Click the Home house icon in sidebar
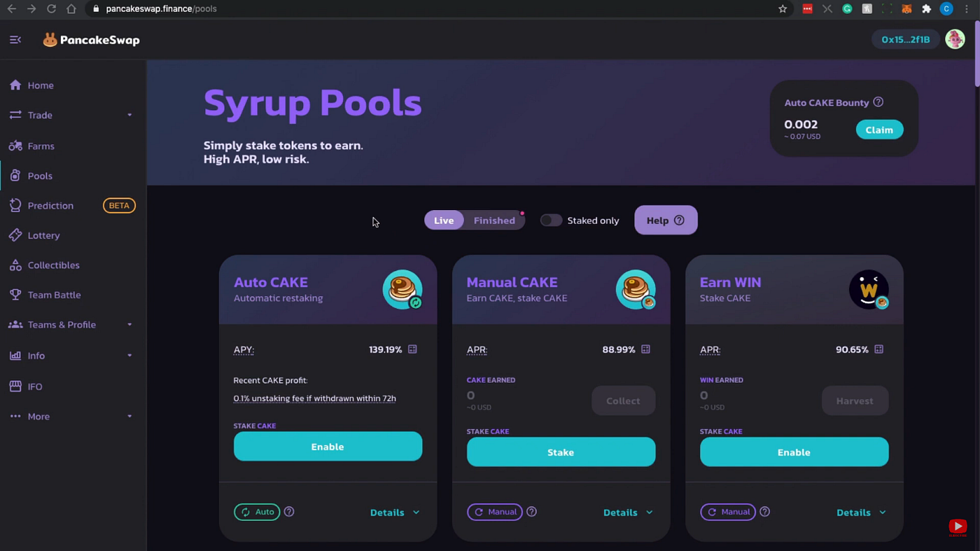The height and width of the screenshot is (551, 980). click(x=15, y=85)
